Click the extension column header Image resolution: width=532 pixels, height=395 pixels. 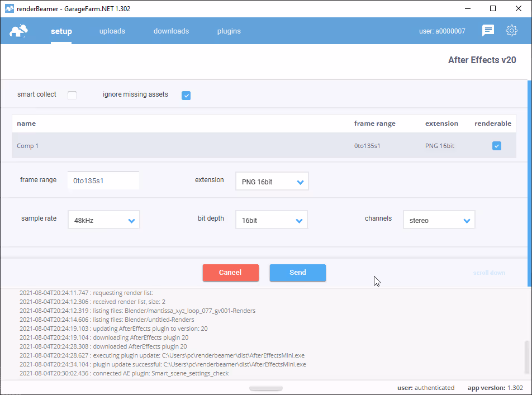441,123
